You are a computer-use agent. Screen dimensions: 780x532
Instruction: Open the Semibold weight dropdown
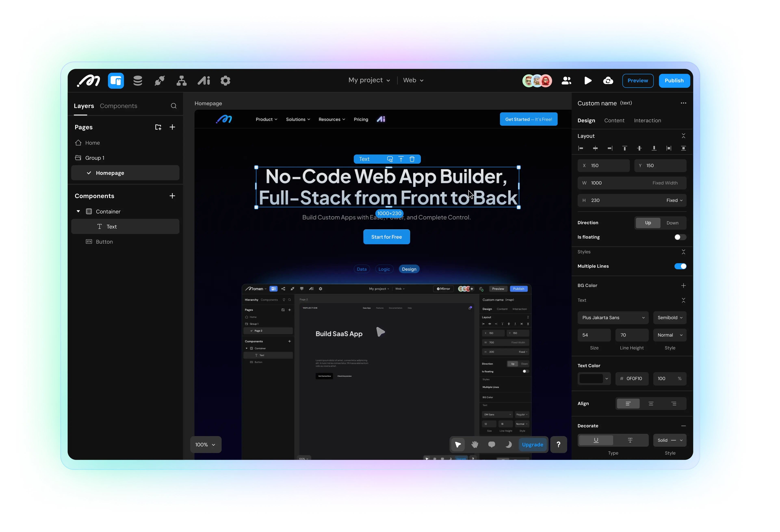coord(669,317)
